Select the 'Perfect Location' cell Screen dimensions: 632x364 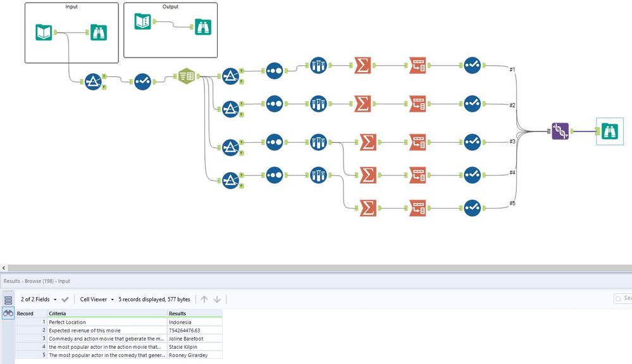click(x=107, y=322)
